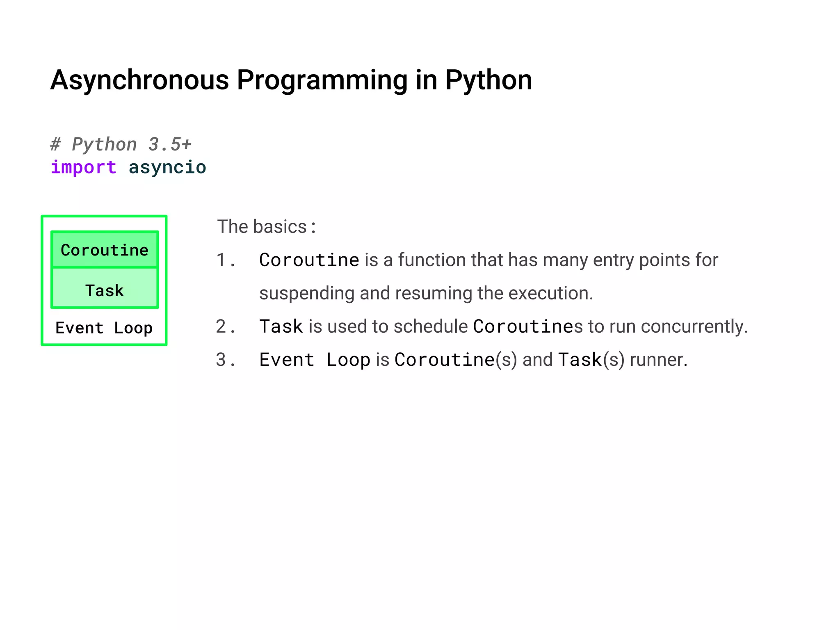Click 'The basics :' heading text
The height and width of the screenshot is (630, 840).
[x=267, y=227]
